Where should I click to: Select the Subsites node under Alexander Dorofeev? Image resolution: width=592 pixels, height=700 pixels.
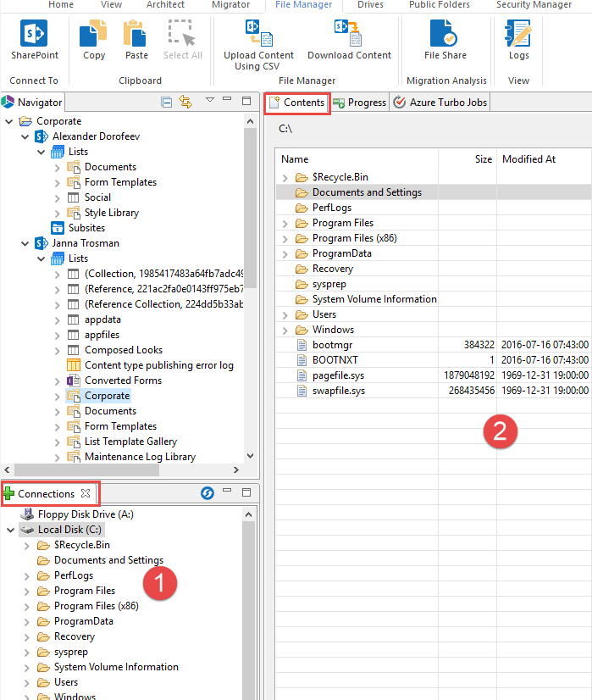point(86,228)
